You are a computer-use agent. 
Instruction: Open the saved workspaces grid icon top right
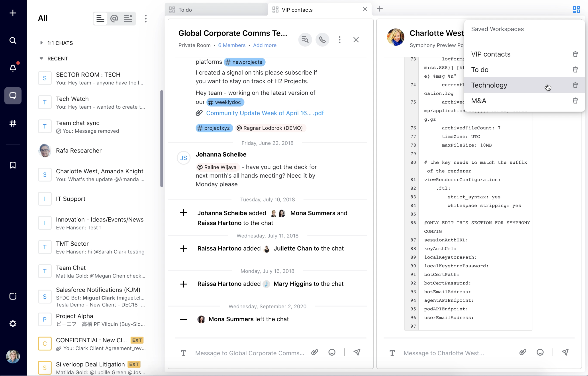(576, 9)
